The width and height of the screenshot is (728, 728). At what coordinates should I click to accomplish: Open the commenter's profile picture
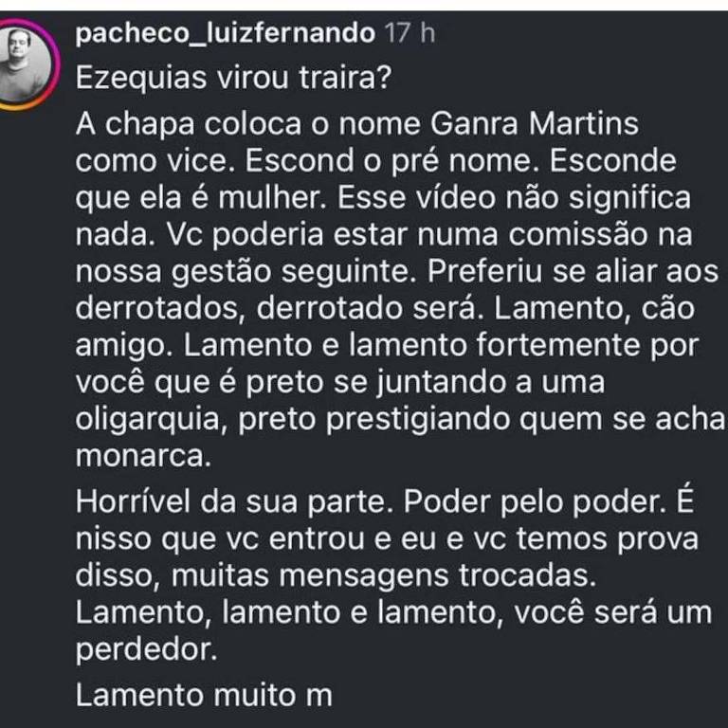(x=24, y=65)
